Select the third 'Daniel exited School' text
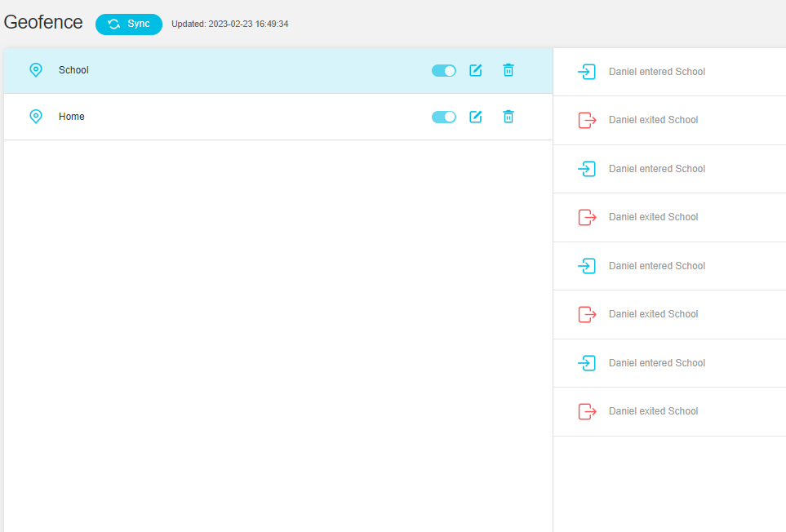Viewport: 786px width, 532px height. tap(653, 314)
